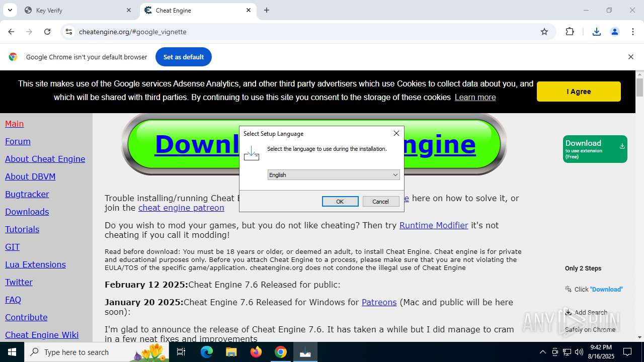
Task: Show hidden system tray icons
Action: [x=542, y=352]
